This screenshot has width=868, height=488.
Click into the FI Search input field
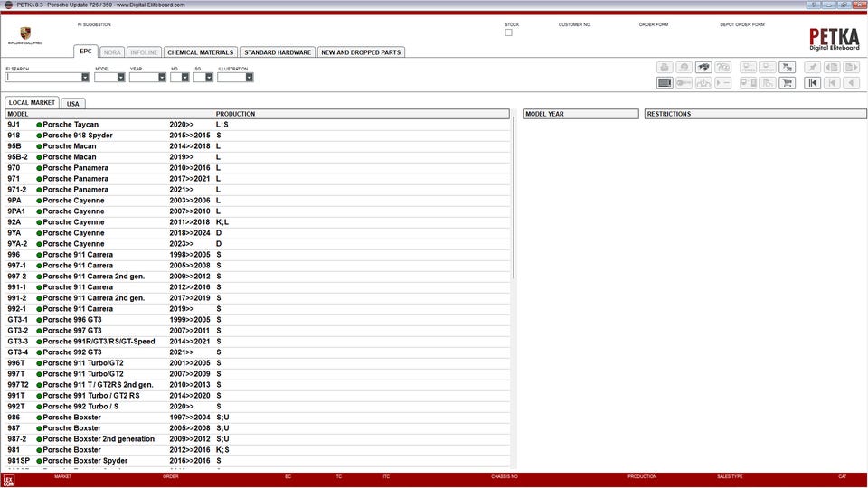43,78
